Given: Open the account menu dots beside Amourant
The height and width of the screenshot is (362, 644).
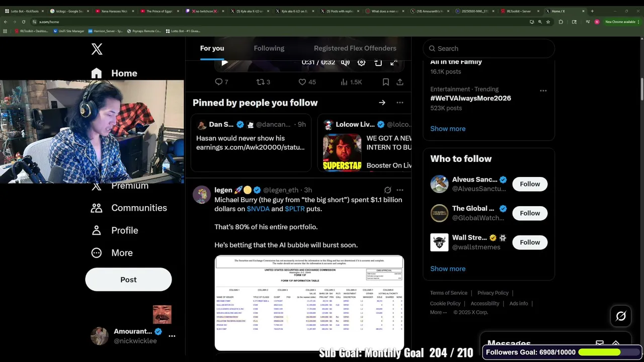Looking at the screenshot, I should (172, 336).
